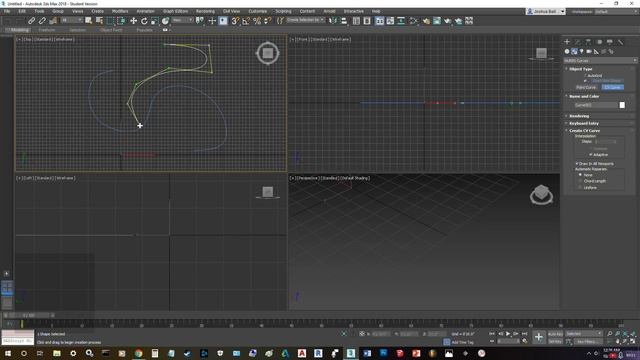Screen dimensions: 640x360
Task: Select the Lights category icon
Action: (582, 51)
